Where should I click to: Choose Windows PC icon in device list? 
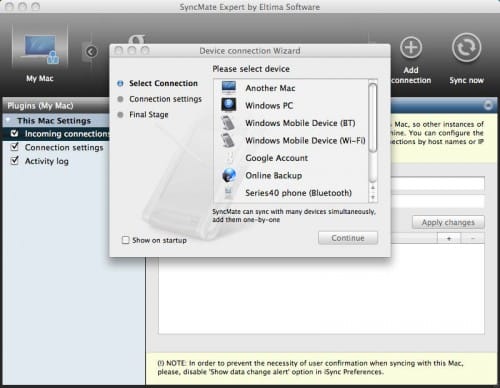(x=229, y=105)
